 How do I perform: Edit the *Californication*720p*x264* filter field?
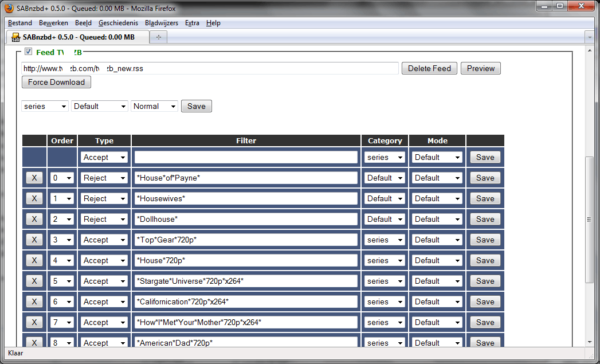[246, 302]
